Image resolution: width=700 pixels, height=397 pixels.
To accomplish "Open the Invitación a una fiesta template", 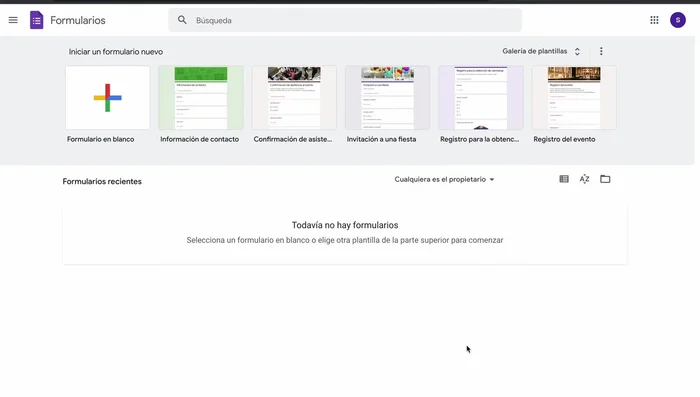I will point(388,98).
